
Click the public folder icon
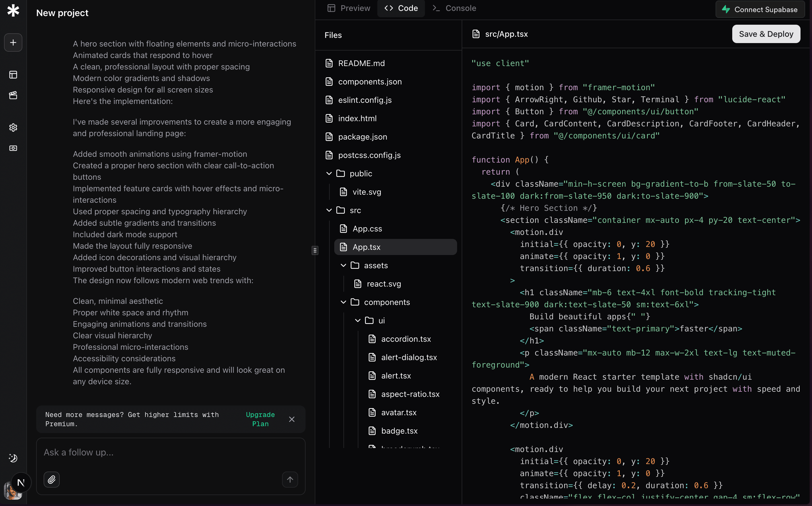click(x=341, y=173)
